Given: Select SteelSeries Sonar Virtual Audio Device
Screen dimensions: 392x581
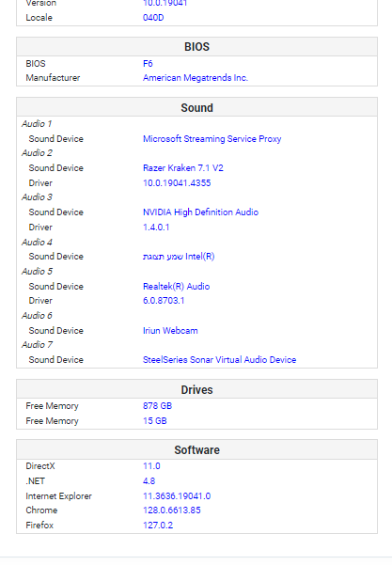Looking at the screenshot, I should (219, 360).
